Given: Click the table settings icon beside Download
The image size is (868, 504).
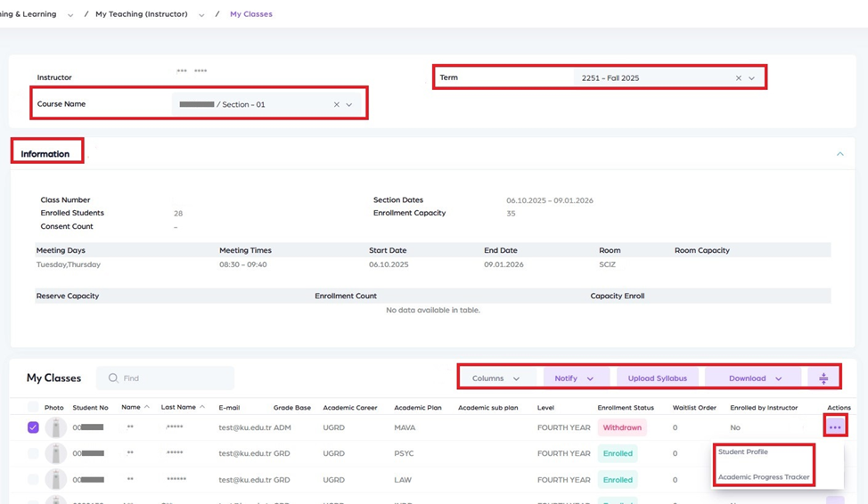Looking at the screenshot, I should 823,378.
